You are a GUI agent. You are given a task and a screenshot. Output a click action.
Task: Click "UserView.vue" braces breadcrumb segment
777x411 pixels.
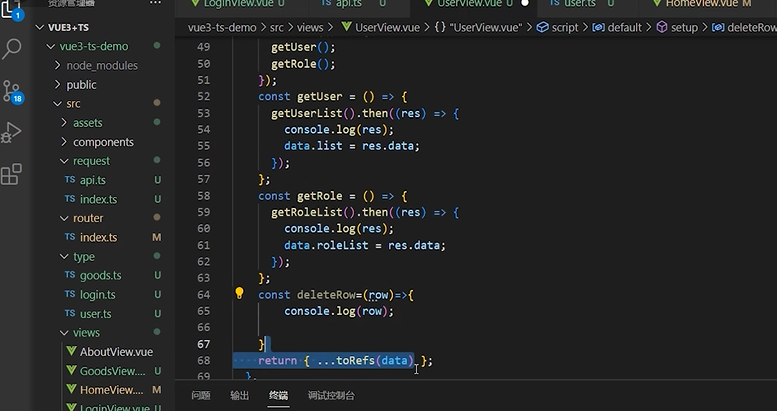point(478,27)
